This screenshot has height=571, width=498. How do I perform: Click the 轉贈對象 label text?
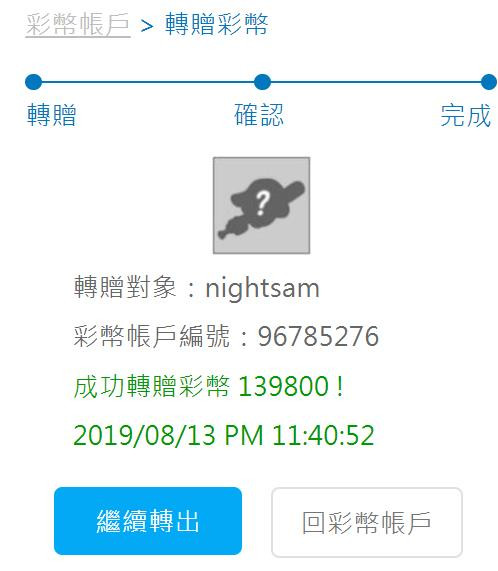(125, 287)
